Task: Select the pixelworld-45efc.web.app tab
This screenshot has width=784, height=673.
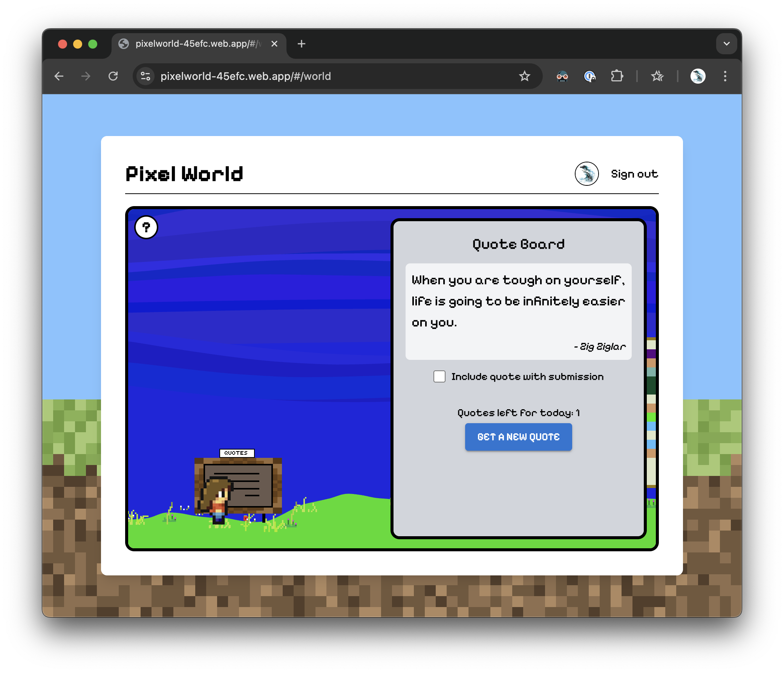Action: pyautogui.click(x=197, y=44)
